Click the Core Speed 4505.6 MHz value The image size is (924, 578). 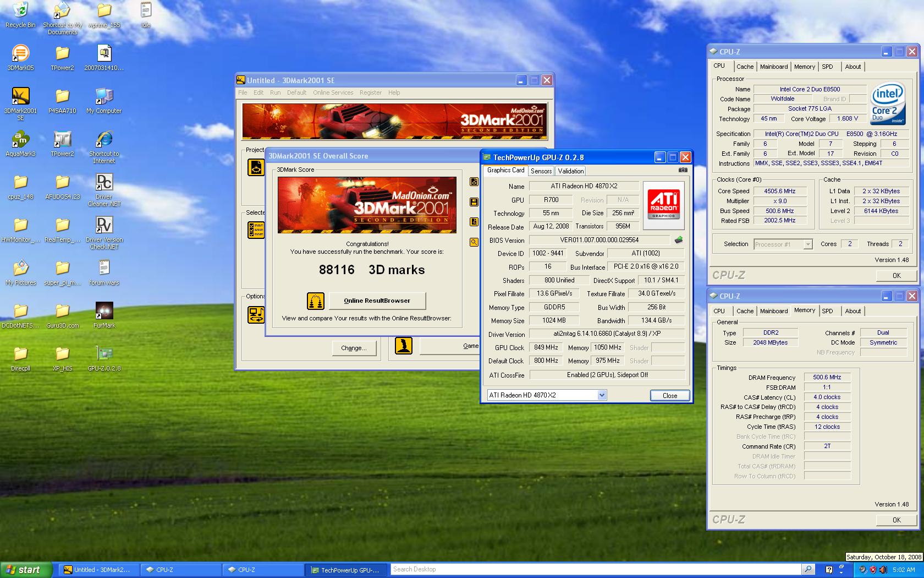click(x=779, y=191)
